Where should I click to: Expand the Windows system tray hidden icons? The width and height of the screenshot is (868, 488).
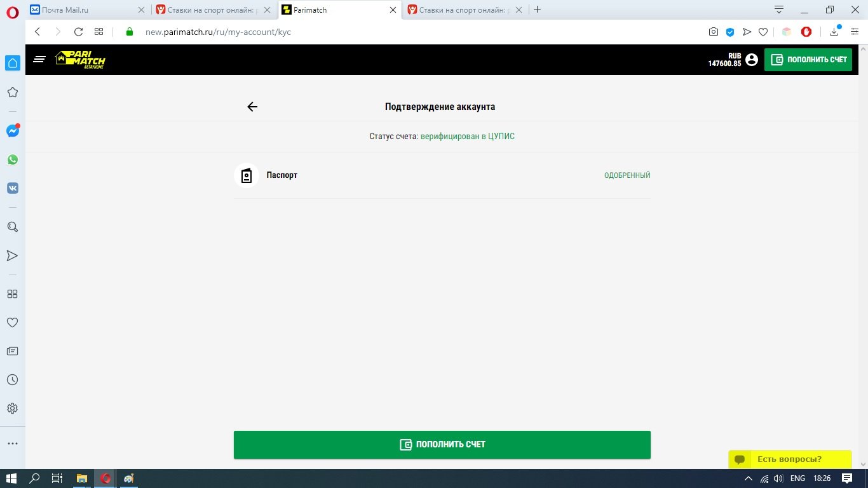click(x=749, y=478)
